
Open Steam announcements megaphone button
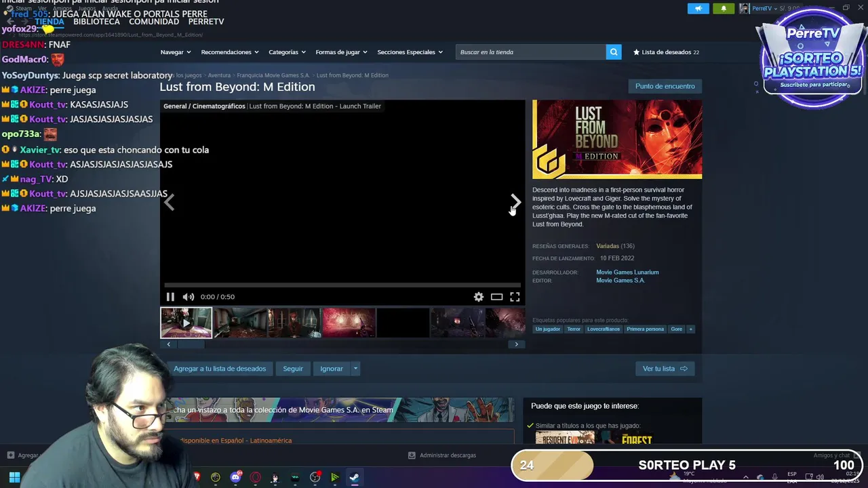[698, 8]
